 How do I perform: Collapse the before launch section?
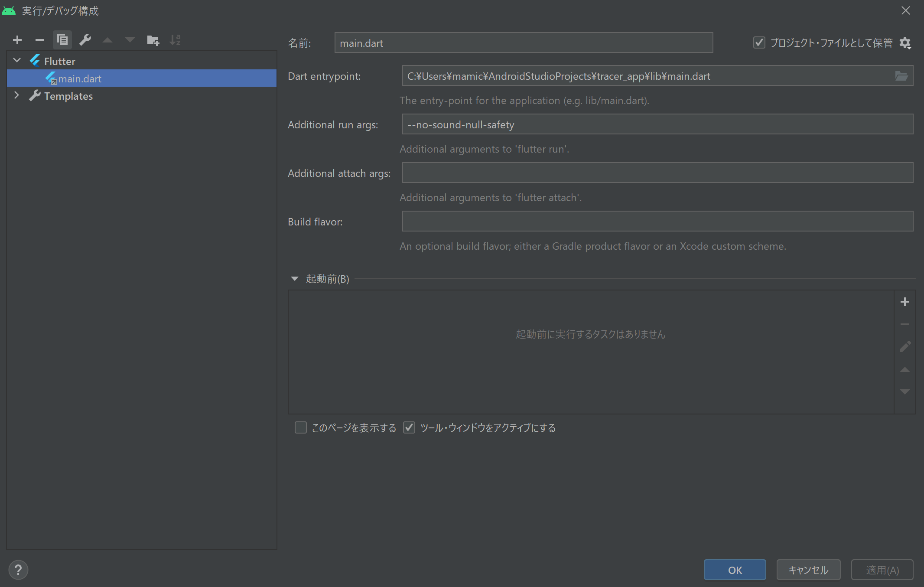pos(295,279)
